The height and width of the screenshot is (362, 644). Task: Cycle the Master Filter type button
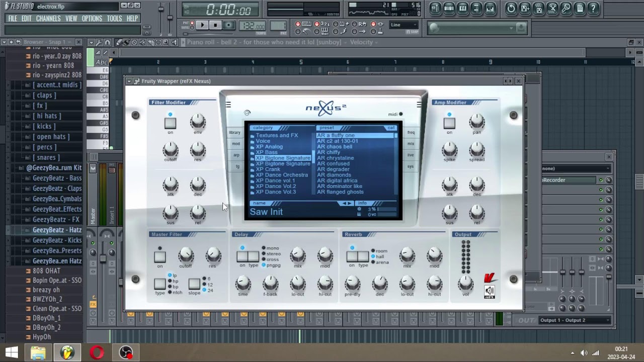click(x=159, y=284)
